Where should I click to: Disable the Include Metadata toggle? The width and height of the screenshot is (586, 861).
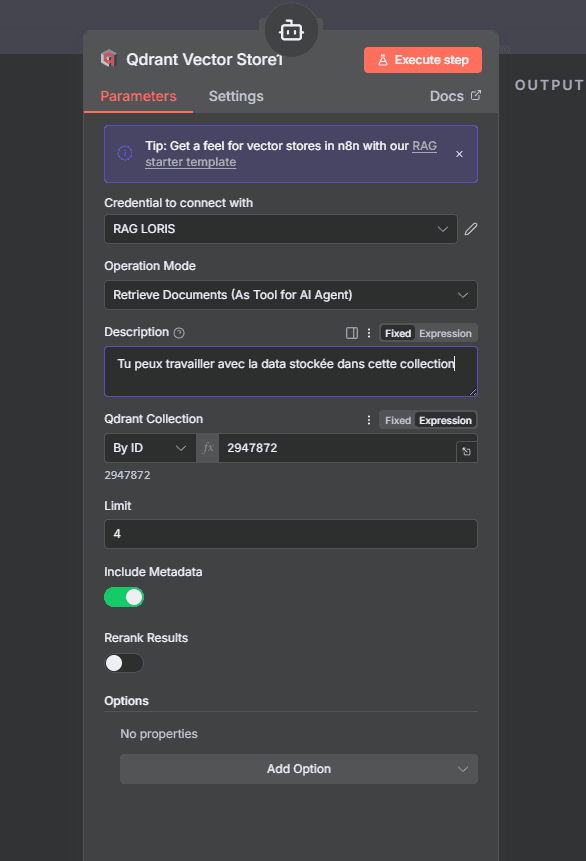[124, 597]
